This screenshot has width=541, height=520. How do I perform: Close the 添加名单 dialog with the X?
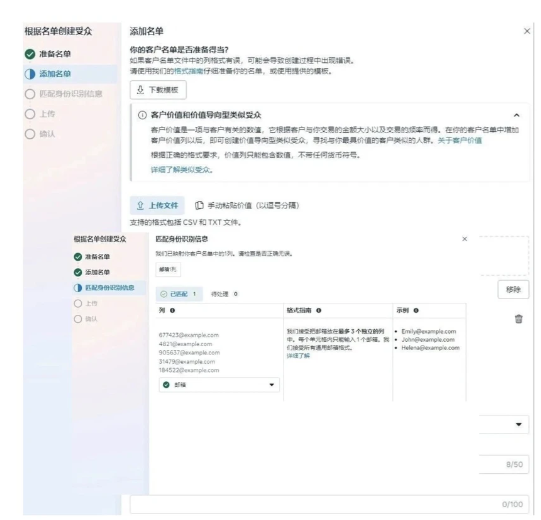pyautogui.click(x=527, y=31)
